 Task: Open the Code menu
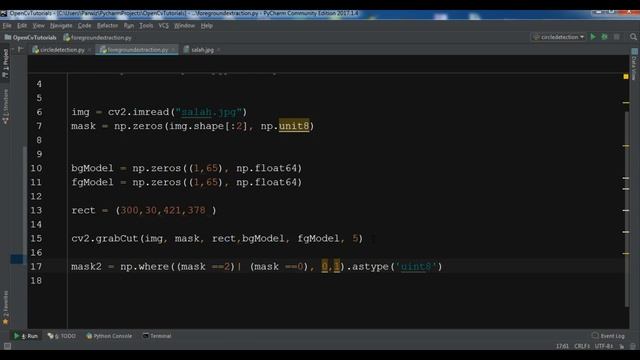[x=84, y=26]
